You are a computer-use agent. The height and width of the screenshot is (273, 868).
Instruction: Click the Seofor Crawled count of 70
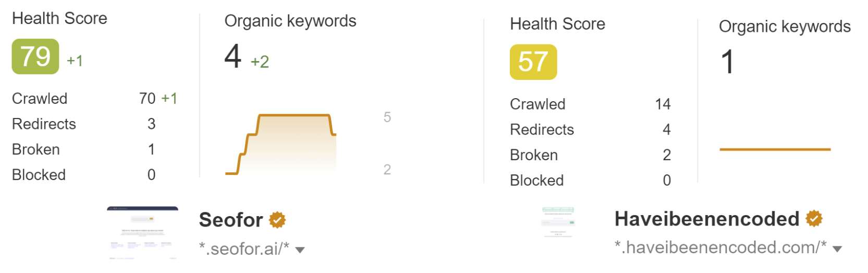coord(147,98)
